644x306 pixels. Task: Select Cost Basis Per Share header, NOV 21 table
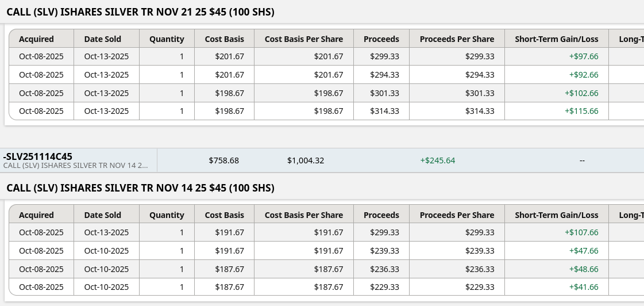pyautogui.click(x=303, y=39)
